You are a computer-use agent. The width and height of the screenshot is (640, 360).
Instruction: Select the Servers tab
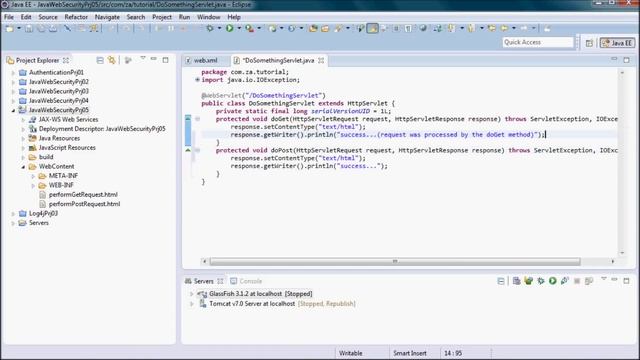204,281
